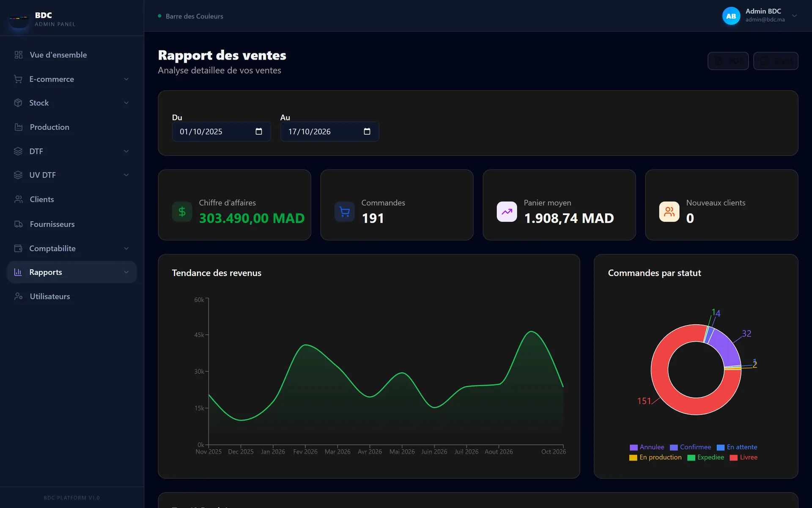This screenshot has height=508, width=812.
Task: Toggle the Rapports submenu chevron
Action: pos(126,272)
